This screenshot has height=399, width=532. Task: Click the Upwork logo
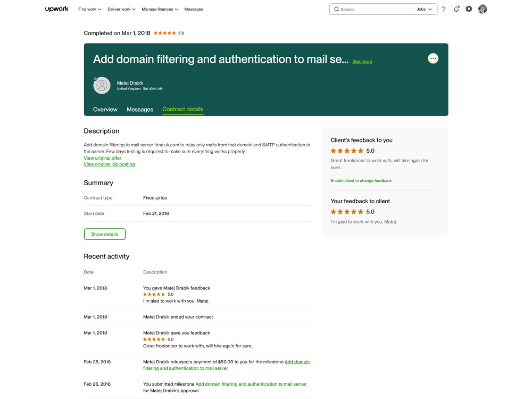click(x=57, y=9)
